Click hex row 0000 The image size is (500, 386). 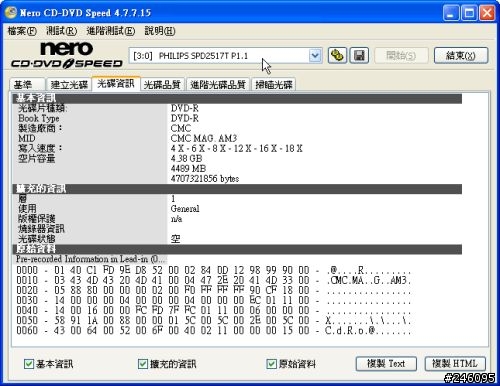[x=213, y=270]
